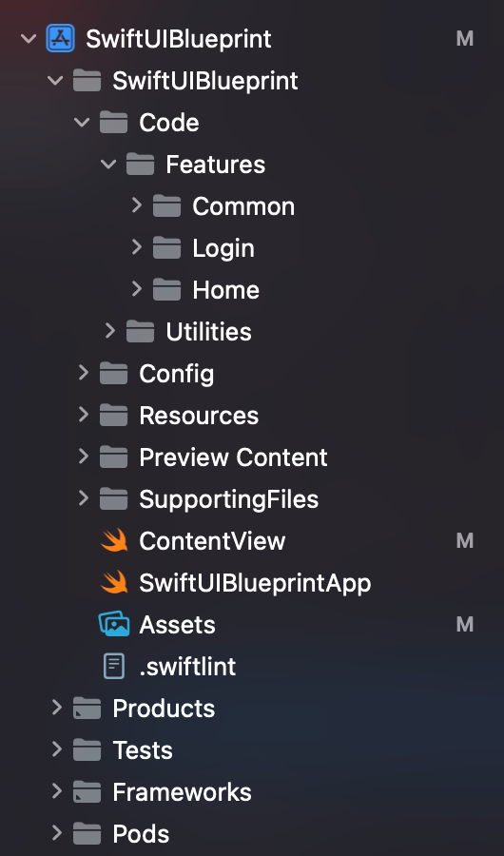504x856 pixels.
Task: Click the SwiftUIBlueprint Xcode project icon
Action: [x=60, y=39]
